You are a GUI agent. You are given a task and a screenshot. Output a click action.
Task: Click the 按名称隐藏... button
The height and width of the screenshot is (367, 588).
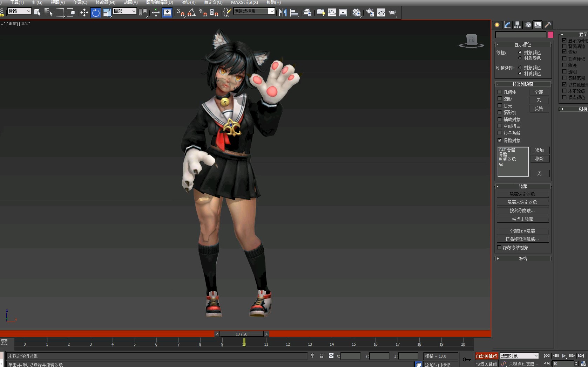tap(522, 210)
